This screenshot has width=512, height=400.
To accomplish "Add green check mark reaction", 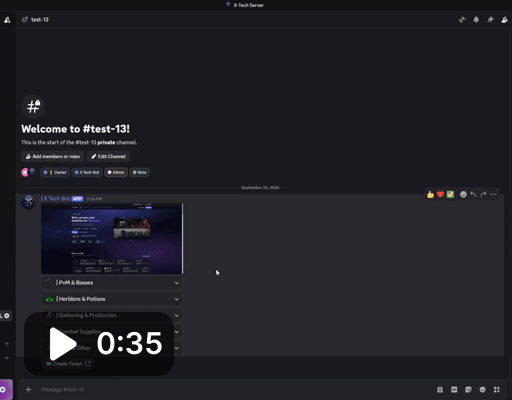I will click(450, 194).
